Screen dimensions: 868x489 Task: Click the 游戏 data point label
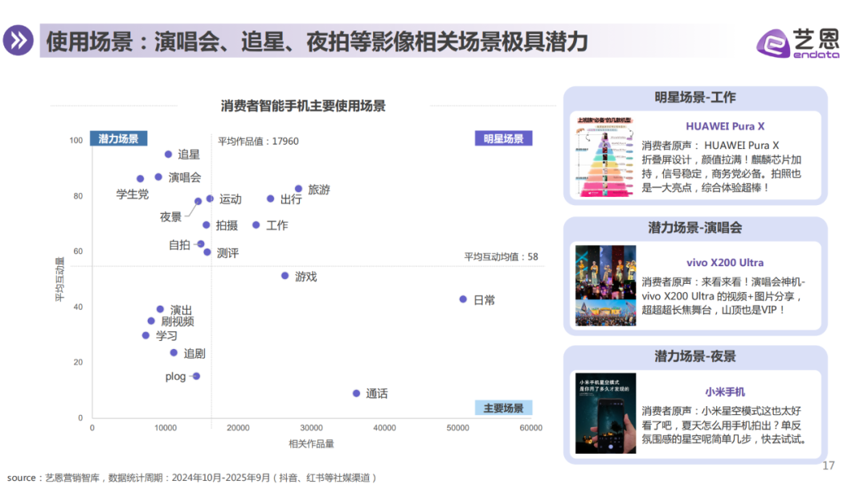click(x=305, y=277)
